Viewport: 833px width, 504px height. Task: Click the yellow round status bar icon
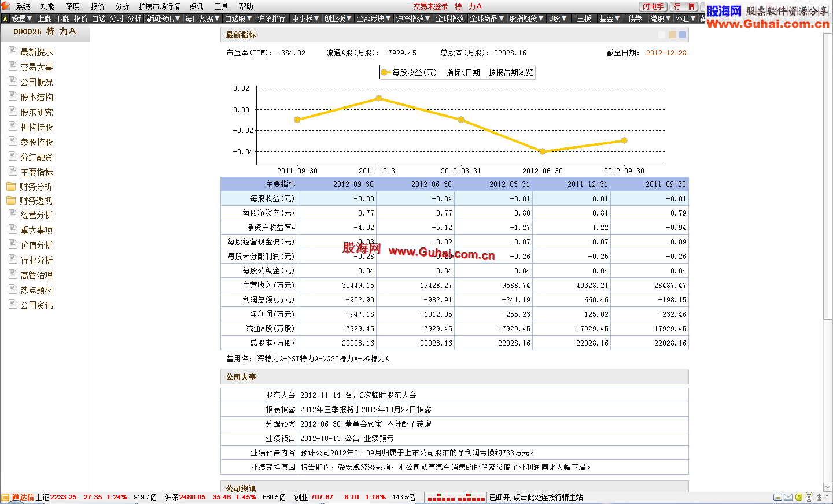click(x=798, y=497)
